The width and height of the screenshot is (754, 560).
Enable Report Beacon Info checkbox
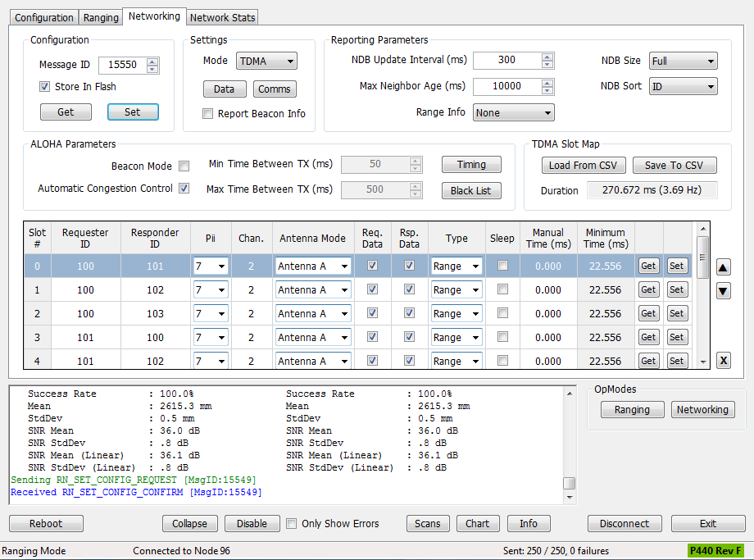point(208,114)
